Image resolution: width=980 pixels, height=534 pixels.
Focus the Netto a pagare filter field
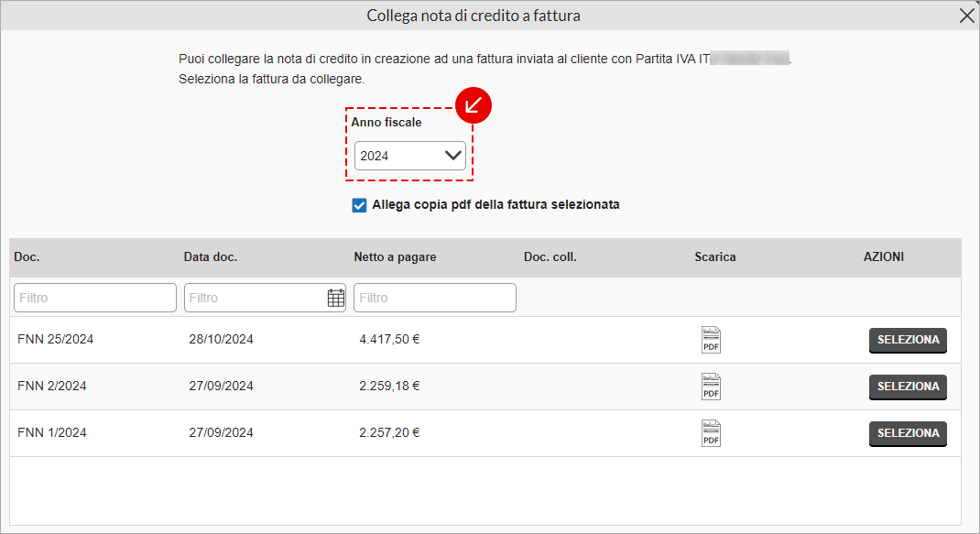pyautogui.click(x=435, y=298)
